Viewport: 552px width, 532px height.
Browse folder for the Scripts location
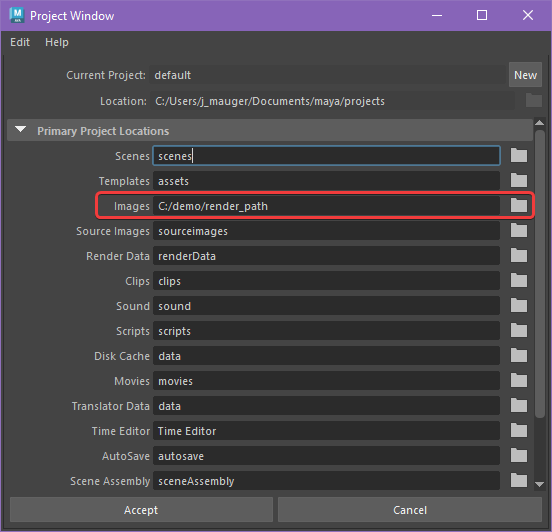pyautogui.click(x=519, y=330)
